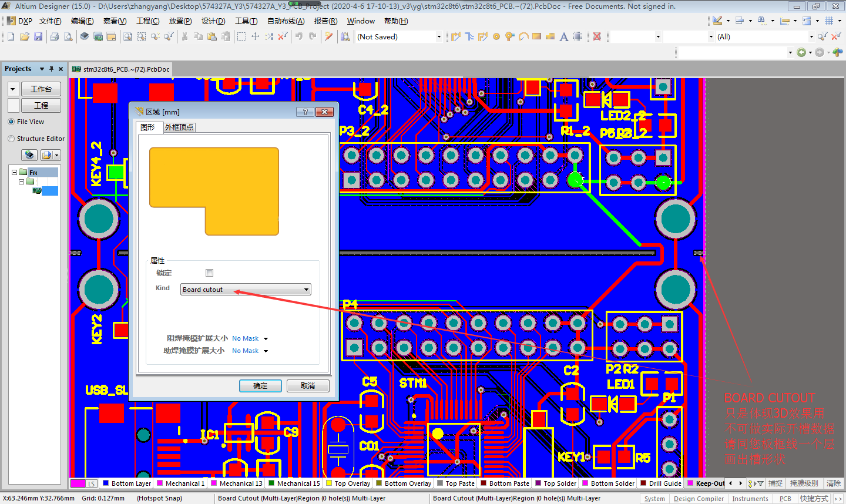
Task: Collapse the Free Documents tree node
Action: click(14, 172)
